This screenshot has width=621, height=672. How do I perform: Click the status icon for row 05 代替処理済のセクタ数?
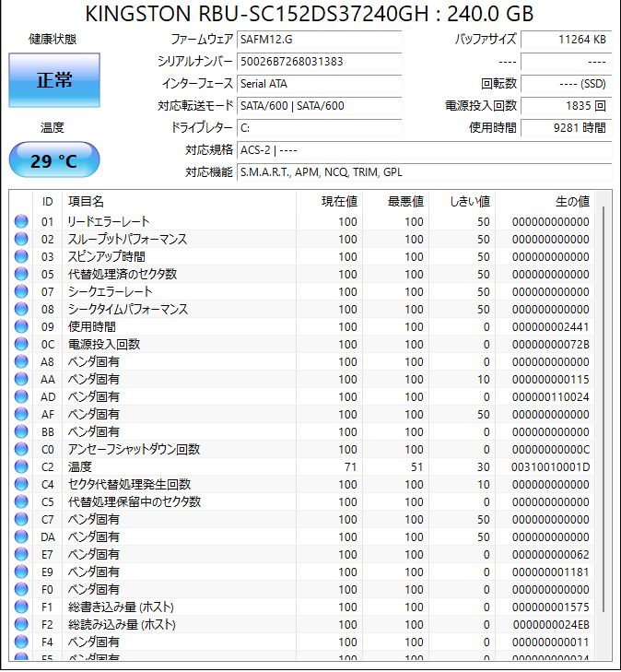(x=21, y=275)
